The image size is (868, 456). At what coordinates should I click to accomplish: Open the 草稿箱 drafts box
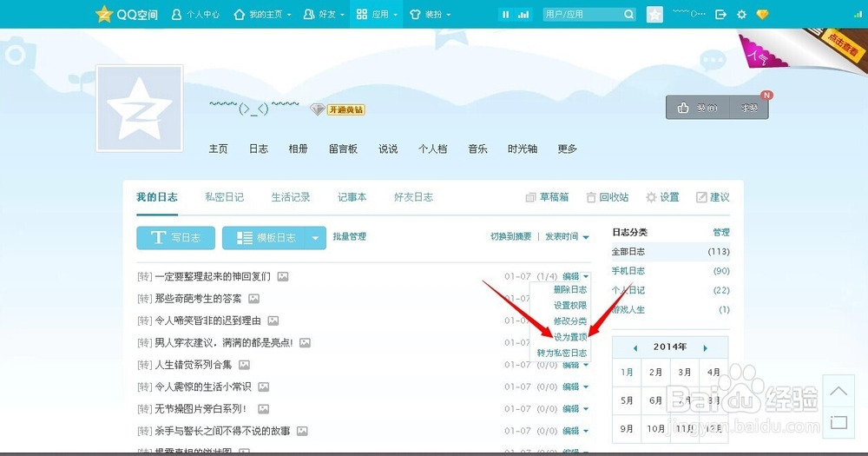pos(547,197)
